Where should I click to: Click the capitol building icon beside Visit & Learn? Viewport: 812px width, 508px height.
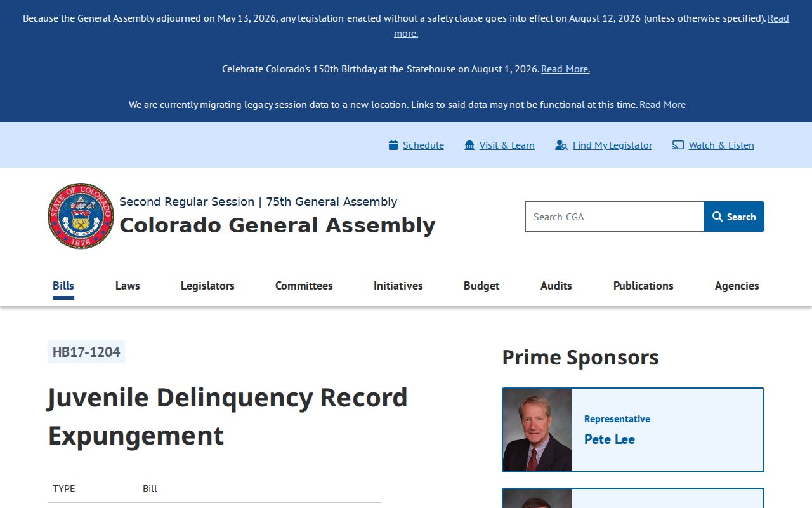469,145
